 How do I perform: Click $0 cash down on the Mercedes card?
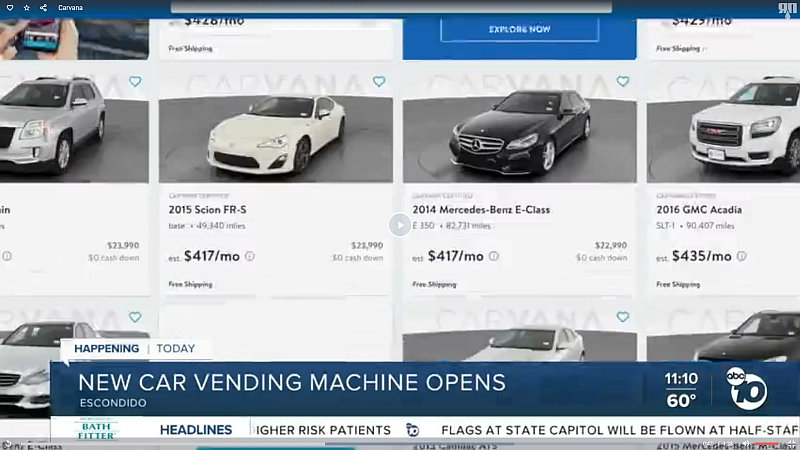pyautogui.click(x=602, y=258)
